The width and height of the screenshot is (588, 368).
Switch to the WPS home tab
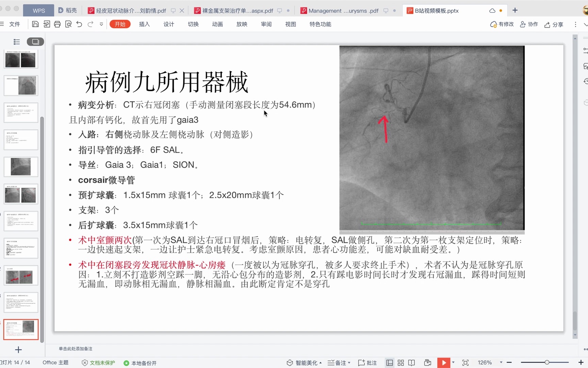pos(38,11)
